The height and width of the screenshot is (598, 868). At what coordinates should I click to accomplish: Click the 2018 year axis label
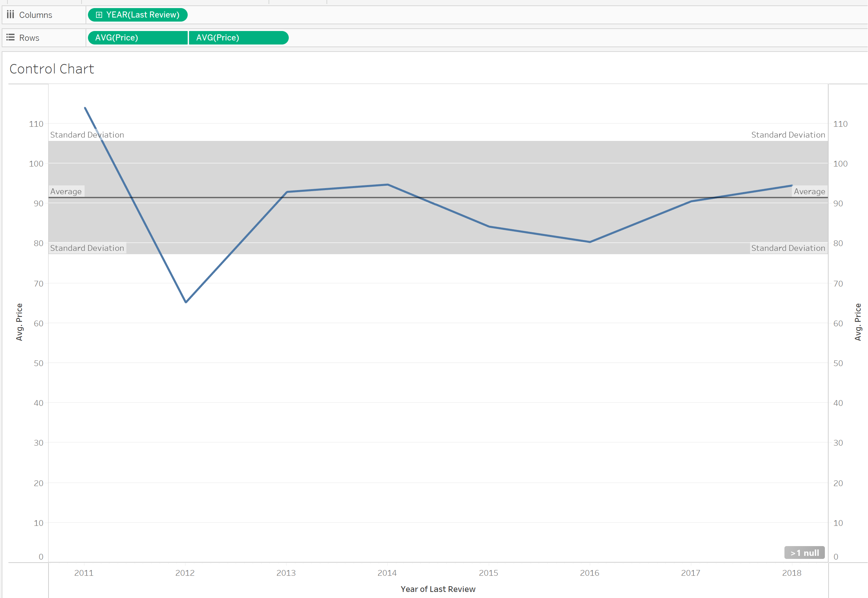[791, 573]
